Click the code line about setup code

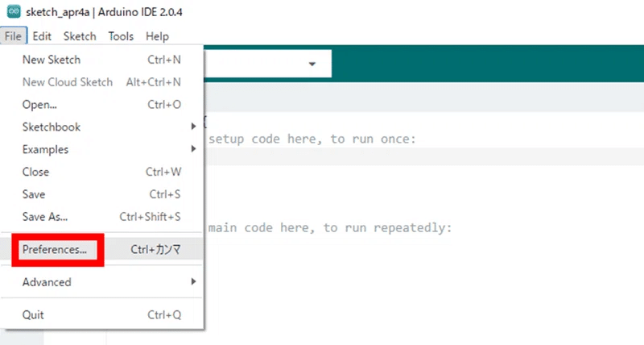coord(312,139)
